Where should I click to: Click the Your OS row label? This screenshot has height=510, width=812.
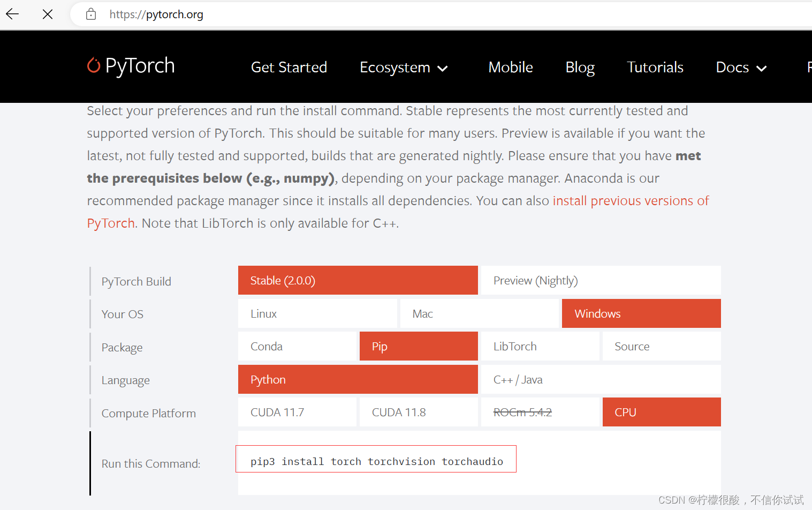[123, 314]
